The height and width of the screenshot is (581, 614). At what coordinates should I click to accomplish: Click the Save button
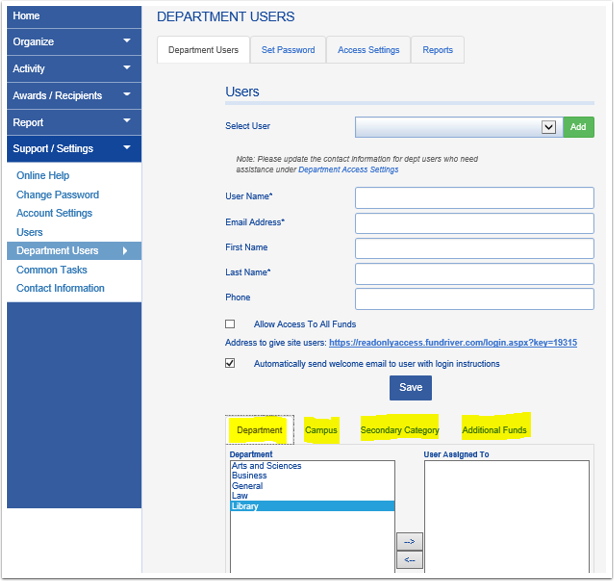410,388
